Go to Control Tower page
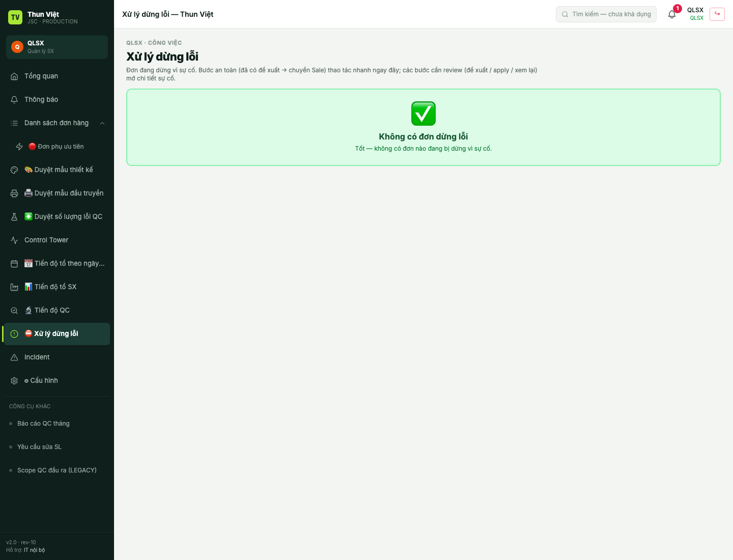This screenshot has height=560, width=733. (x=57, y=240)
